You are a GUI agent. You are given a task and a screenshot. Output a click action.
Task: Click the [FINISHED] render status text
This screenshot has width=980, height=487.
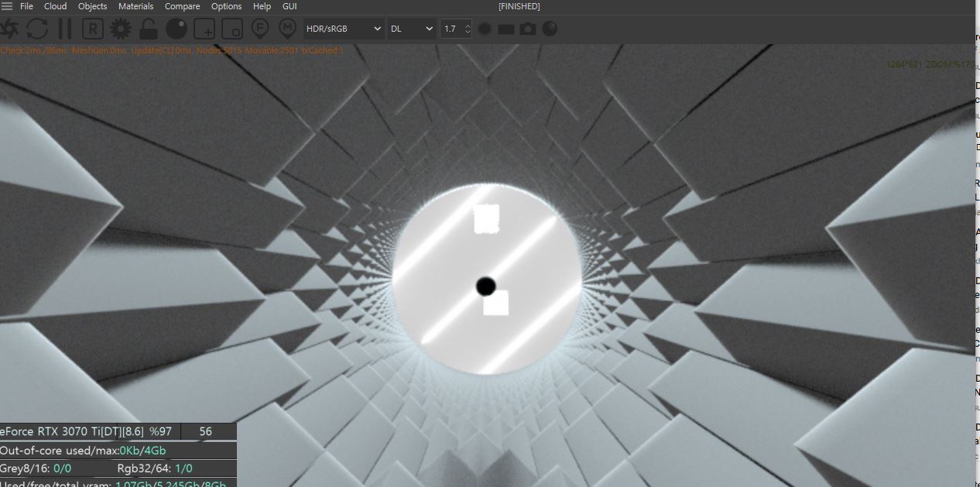519,6
